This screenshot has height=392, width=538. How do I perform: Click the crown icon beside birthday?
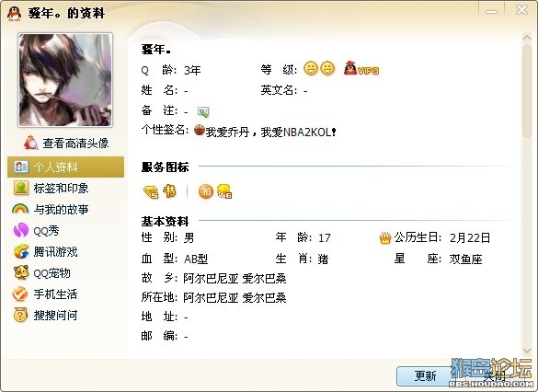[385, 237]
